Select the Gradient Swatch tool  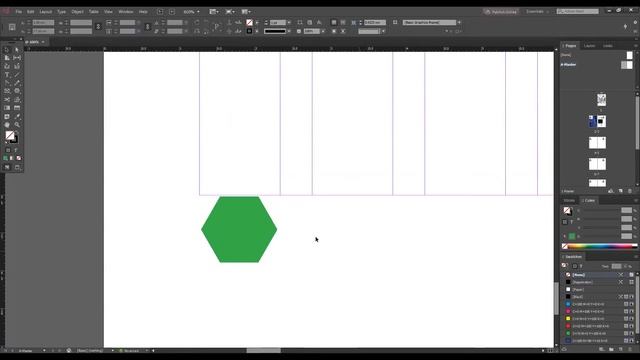click(7, 108)
